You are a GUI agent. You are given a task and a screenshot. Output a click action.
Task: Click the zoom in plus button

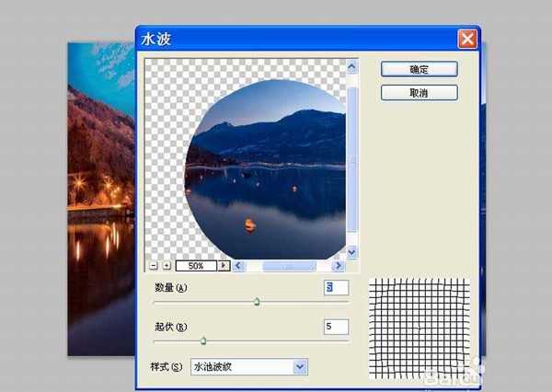pyautogui.click(x=167, y=266)
